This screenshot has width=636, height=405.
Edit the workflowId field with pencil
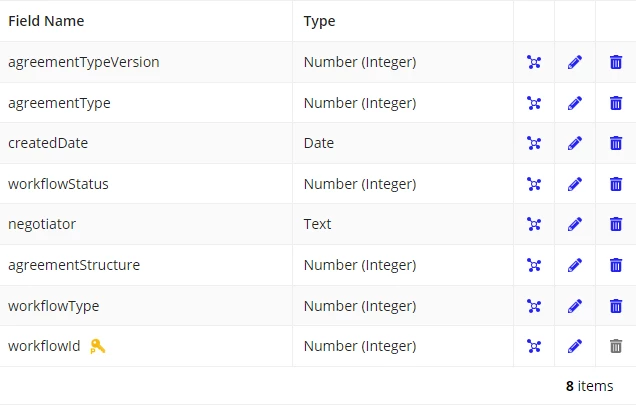point(575,346)
